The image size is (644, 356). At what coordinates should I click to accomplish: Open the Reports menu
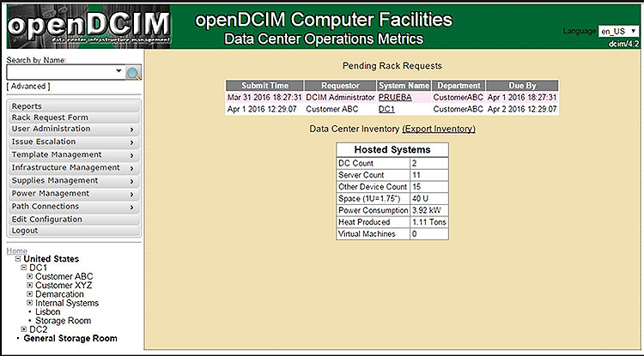(74, 106)
